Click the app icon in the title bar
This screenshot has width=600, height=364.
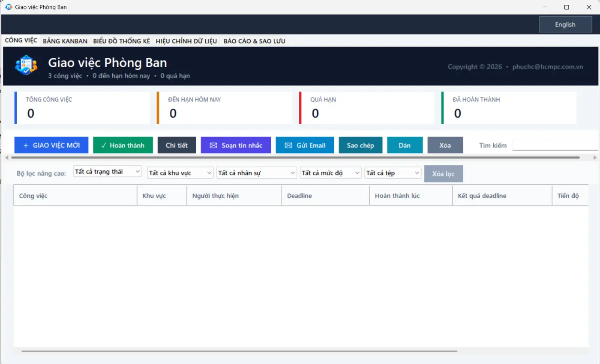(9, 7)
